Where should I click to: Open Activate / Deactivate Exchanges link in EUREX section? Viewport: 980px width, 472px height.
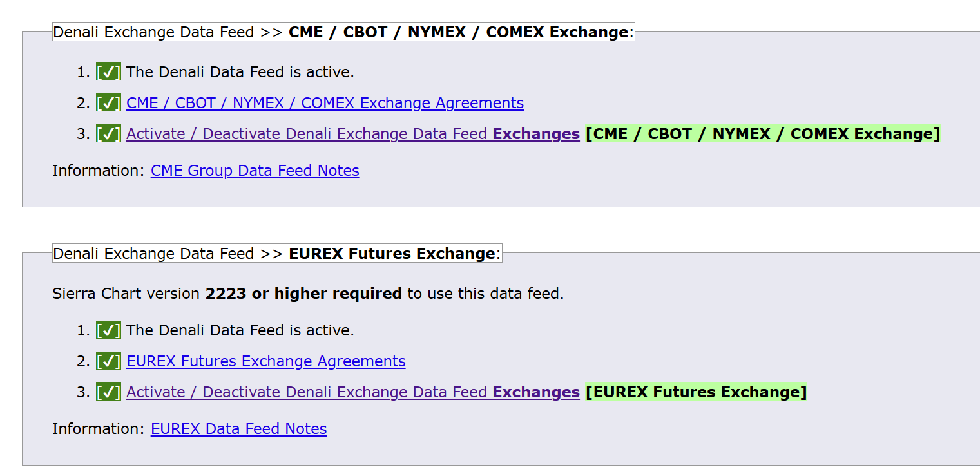(352, 392)
